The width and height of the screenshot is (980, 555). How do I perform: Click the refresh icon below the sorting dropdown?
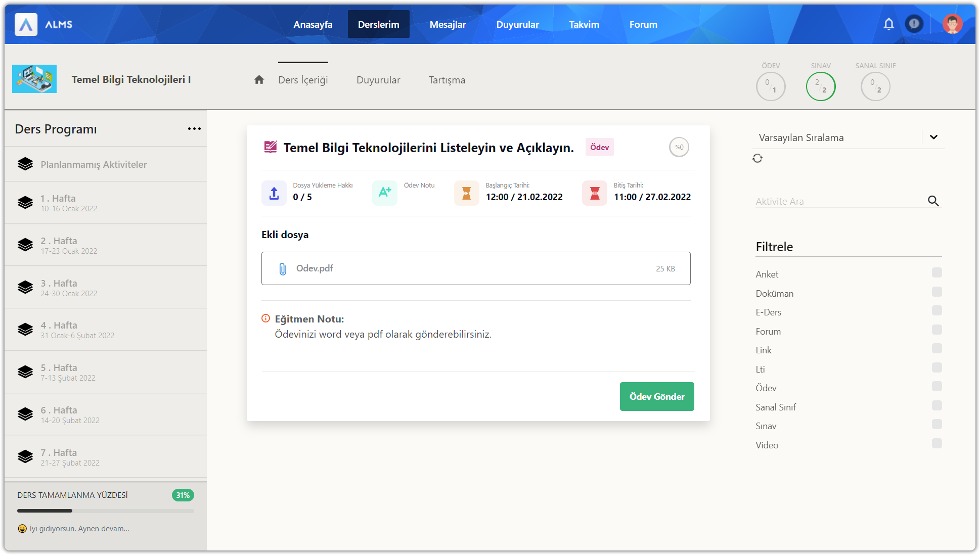coord(757,158)
